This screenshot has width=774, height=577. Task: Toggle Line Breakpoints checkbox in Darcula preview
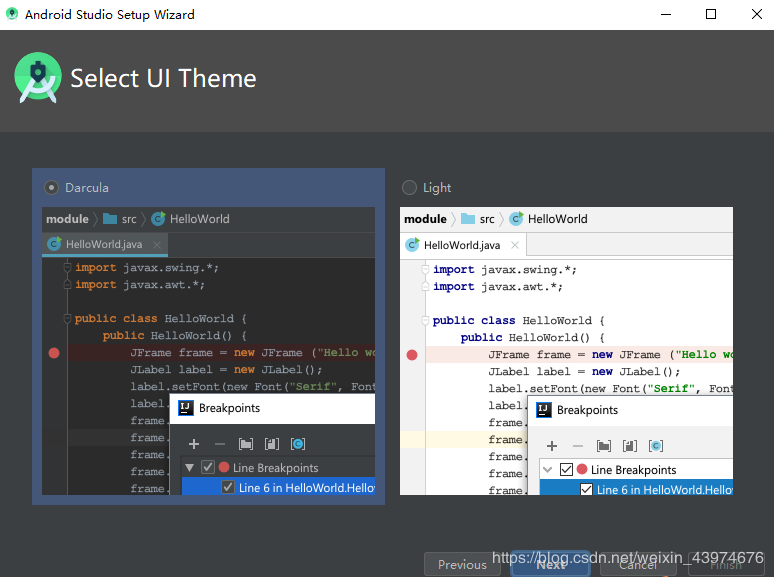(208, 467)
